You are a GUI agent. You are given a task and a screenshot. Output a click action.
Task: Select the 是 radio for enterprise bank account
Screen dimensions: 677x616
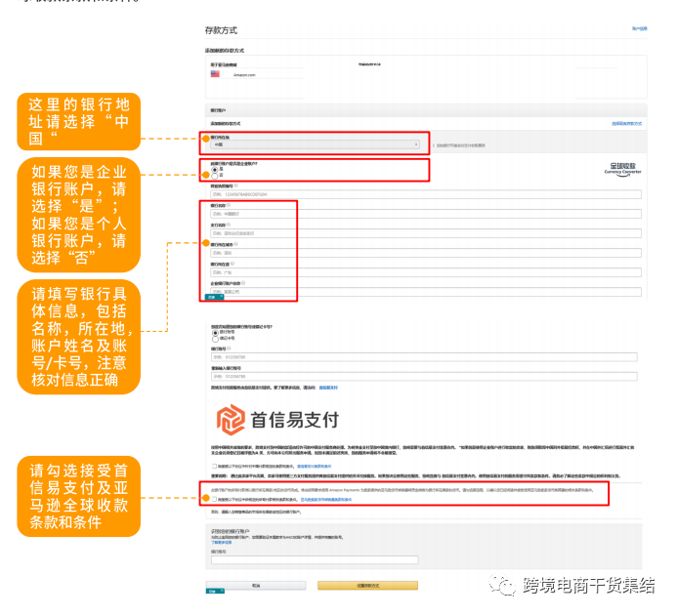(215, 170)
